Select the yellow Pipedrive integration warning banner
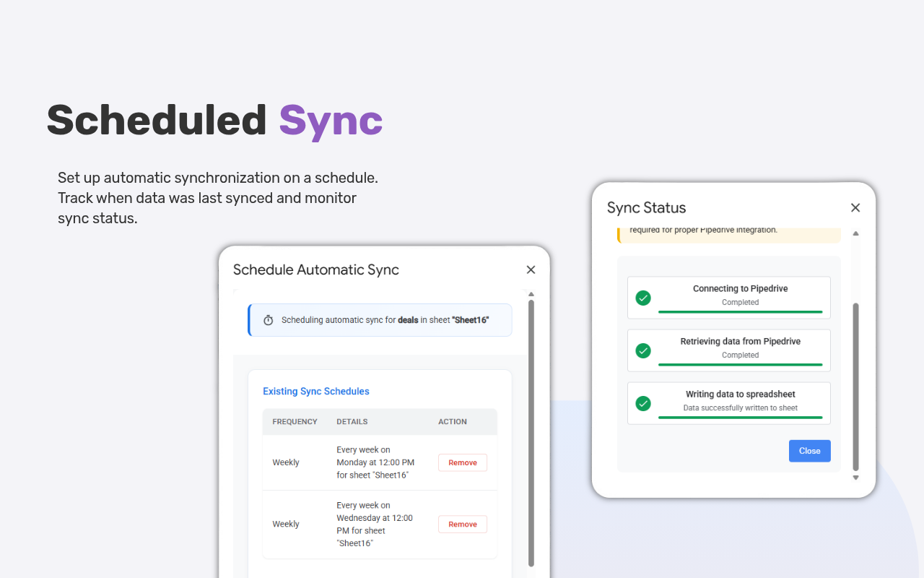This screenshot has width=924, height=578. click(729, 233)
